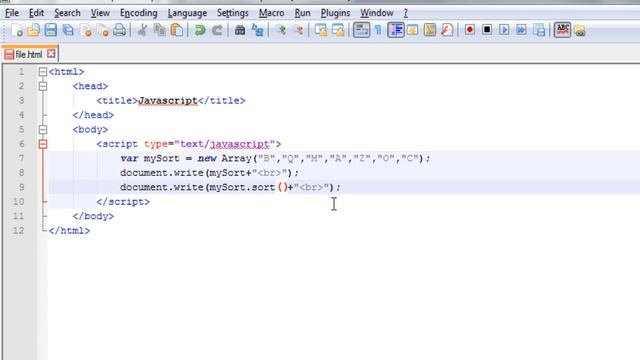Cut selection with the scissors icon
Screen dimensions: 640x360
pos(142,30)
